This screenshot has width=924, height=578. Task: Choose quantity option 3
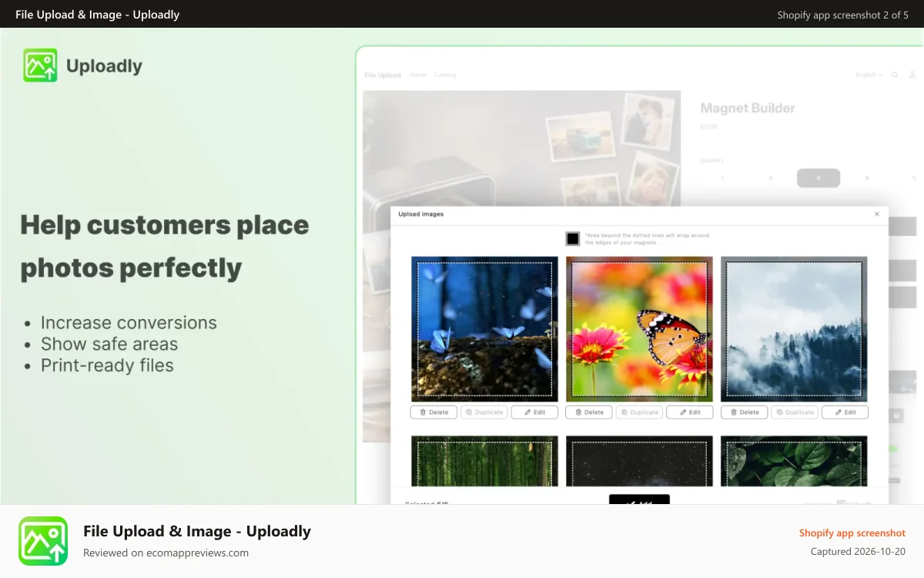[x=770, y=178]
